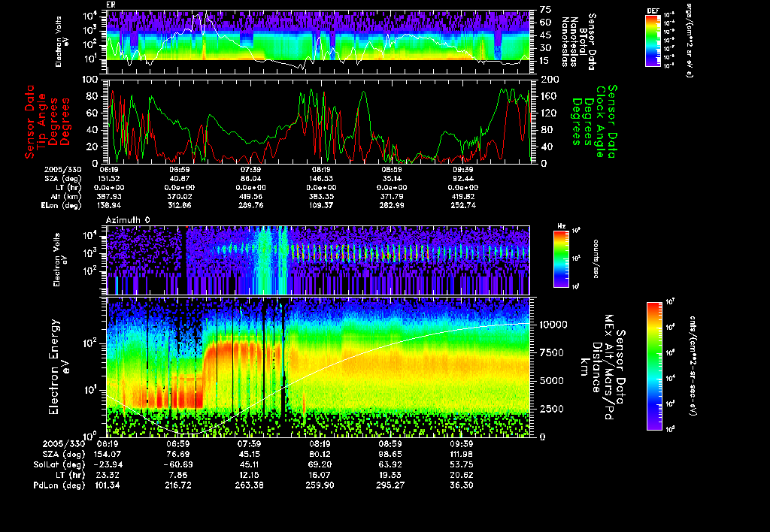The width and height of the screenshot is (770, 532).
Task: Click the PdLon value 259.90
Action: (320, 485)
